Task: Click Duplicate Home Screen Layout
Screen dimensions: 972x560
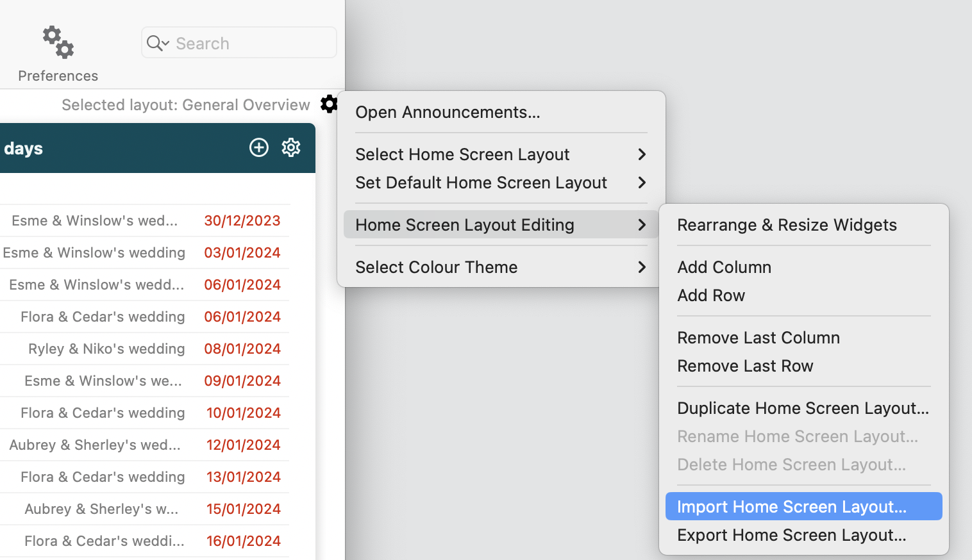Action: pyautogui.click(x=803, y=408)
